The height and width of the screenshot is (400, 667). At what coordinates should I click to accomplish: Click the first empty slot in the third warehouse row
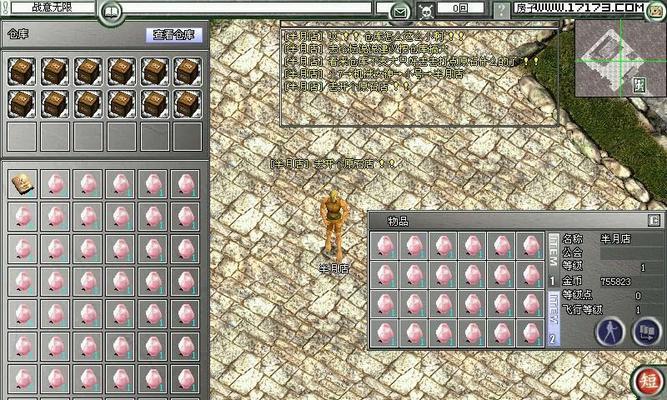tap(22, 136)
